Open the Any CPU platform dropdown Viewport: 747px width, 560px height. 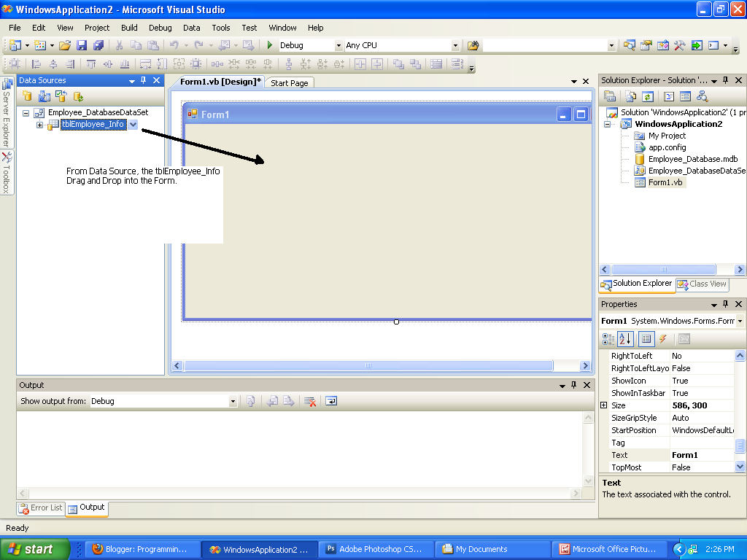455,45
